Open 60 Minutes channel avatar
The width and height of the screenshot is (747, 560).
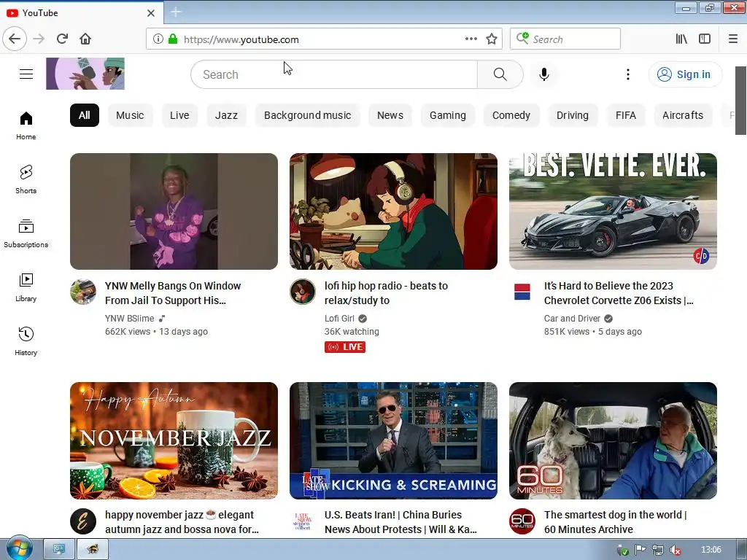(x=522, y=521)
